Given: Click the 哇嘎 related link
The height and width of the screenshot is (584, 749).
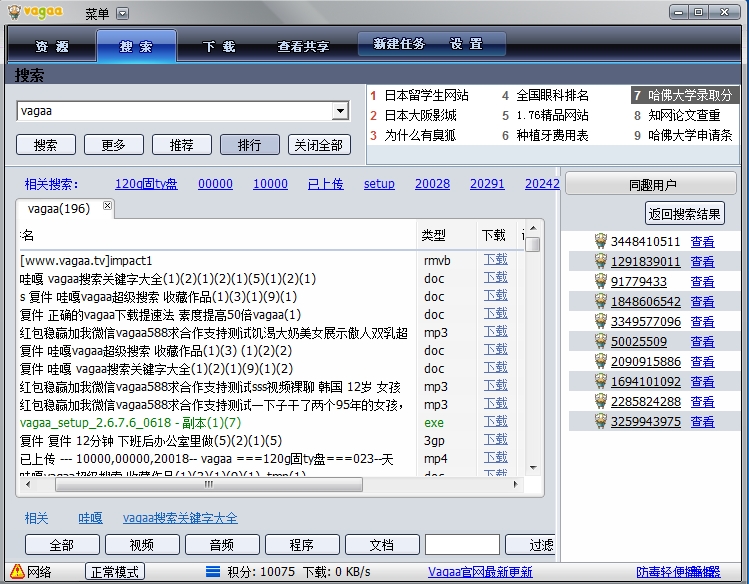Looking at the screenshot, I should (90, 518).
